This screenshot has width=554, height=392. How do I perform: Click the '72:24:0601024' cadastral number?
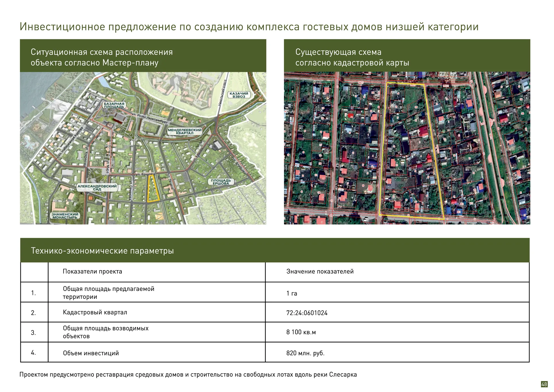tap(307, 313)
